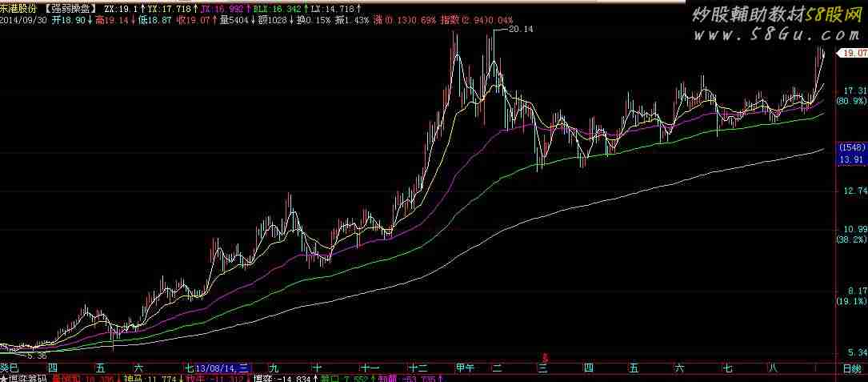Click the amplitude readout 振1.43%
868x382 pixels.
pyautogui.click(x=353, y=20)
